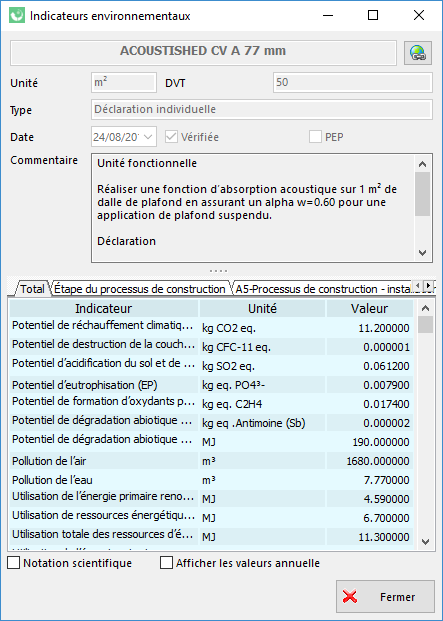The height and width of the screenshot is (621, 443).
Task: Select Potentiel d'eutrophisation (EP) row
Action: (211, 384)
